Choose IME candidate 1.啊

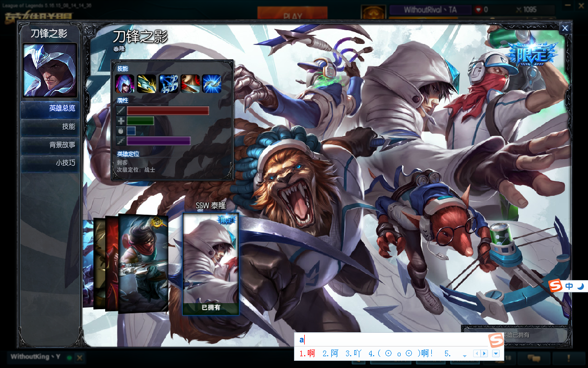307,353
